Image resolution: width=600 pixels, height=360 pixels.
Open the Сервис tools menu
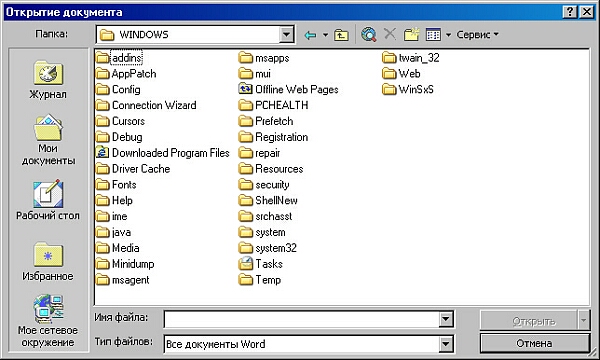pyautogui.click(x=478, y=35)
